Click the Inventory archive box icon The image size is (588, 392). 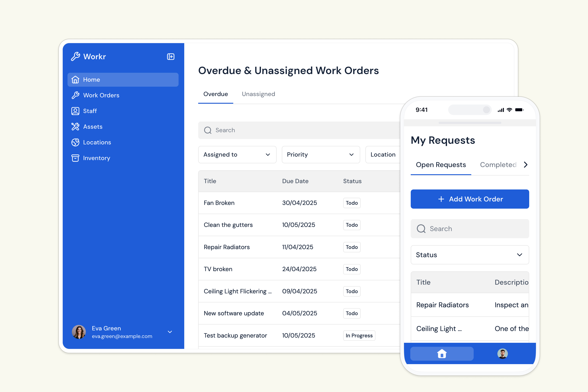point(75,158)
